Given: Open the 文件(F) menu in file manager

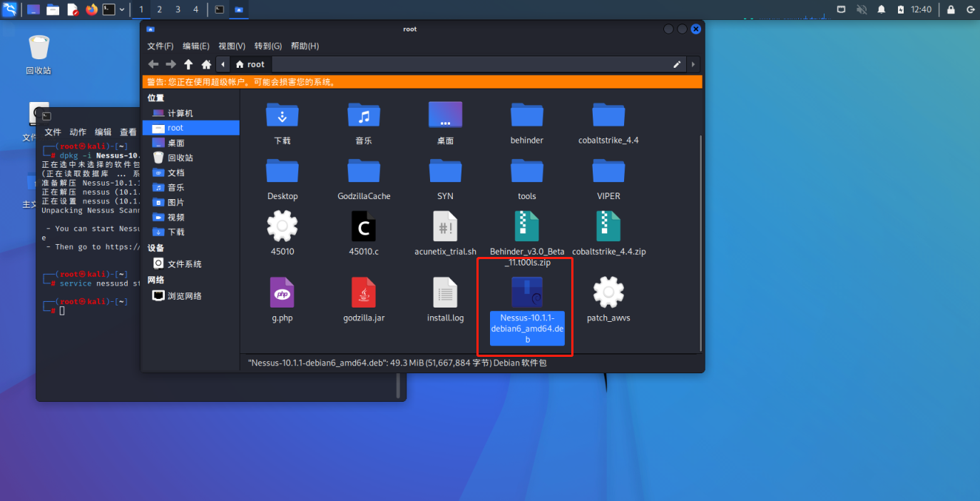Looking at the screenshot, I should [x=160, y=46].
